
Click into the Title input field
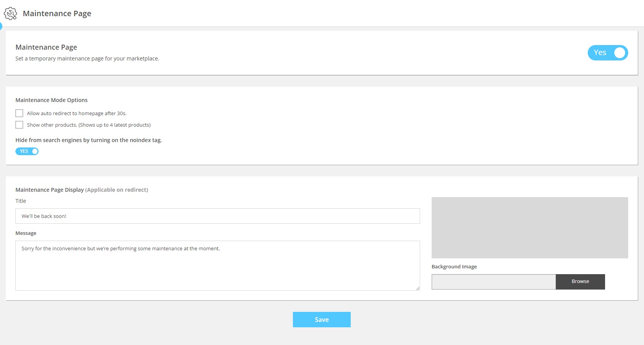click(x=217, y=216)
